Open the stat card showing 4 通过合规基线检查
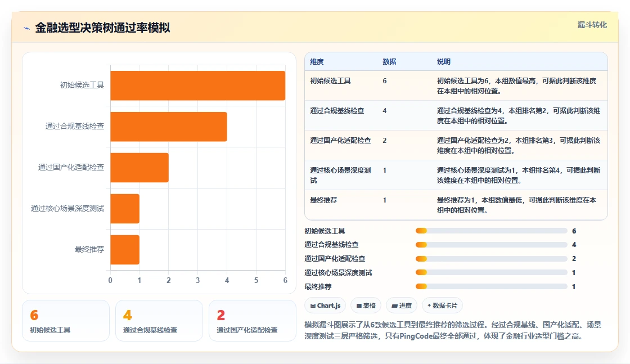Screen dimensions: 630x364 point(159,321)
